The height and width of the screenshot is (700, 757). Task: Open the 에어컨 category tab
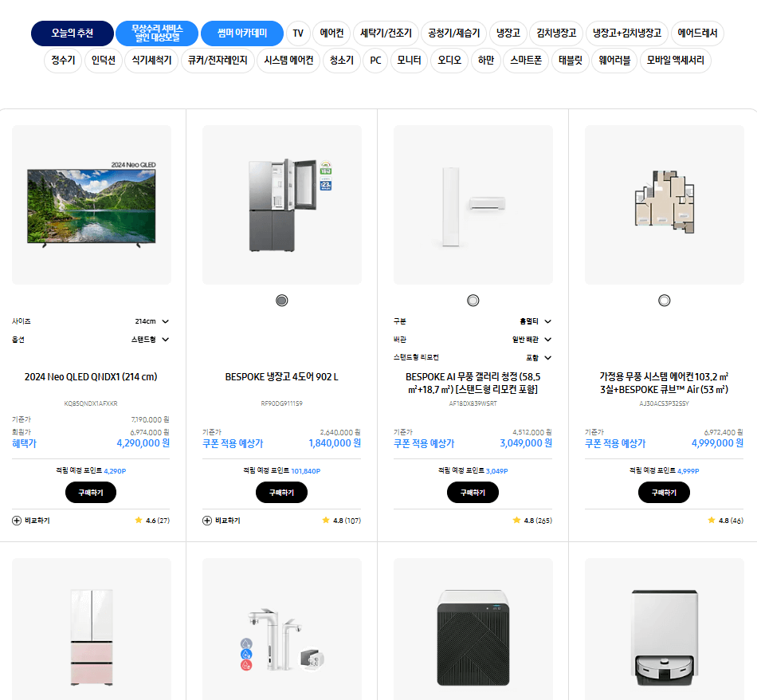331,33
